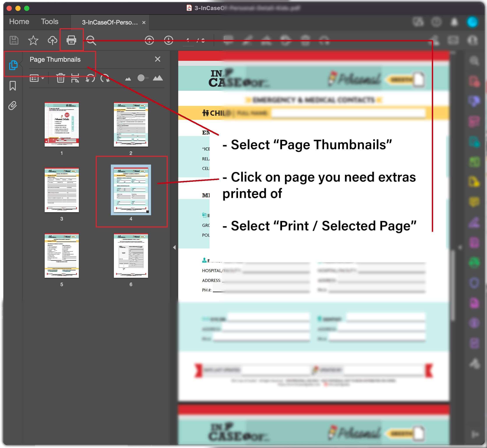
Task: Click the extract pages scissors icon
Action: (x=75, y=78)
